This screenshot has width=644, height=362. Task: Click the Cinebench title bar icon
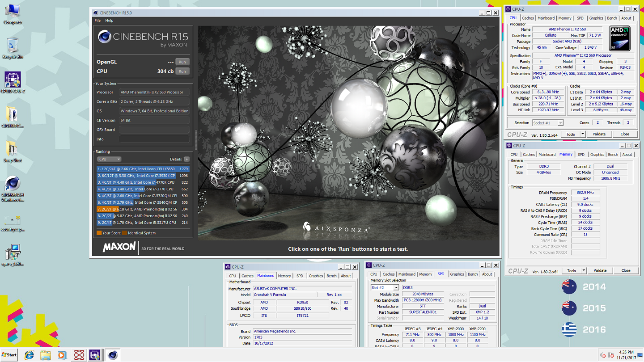coord(97,13)
